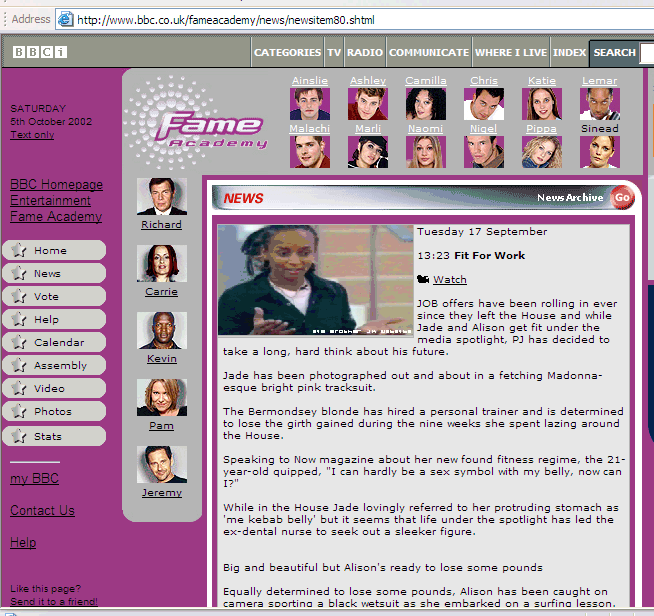The width and height of the screenshot is (654, 616).
Task: Click the Ainslie name link
Action: [x=310, y=80]
